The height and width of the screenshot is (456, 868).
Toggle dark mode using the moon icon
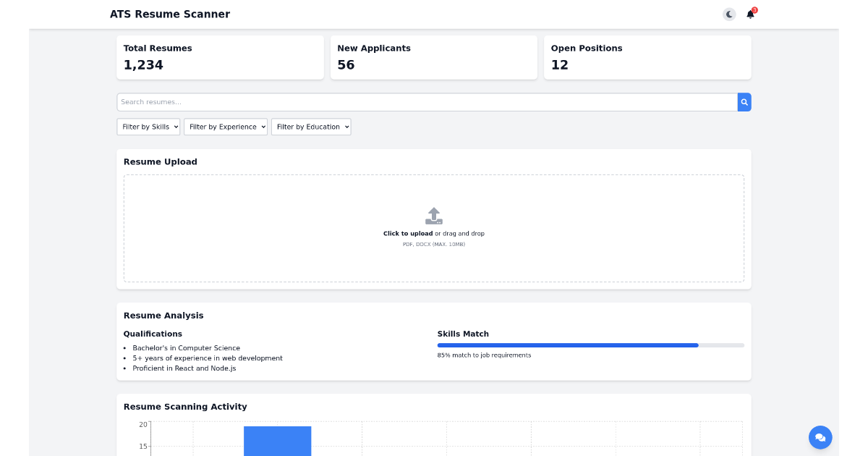coord(728,14)
